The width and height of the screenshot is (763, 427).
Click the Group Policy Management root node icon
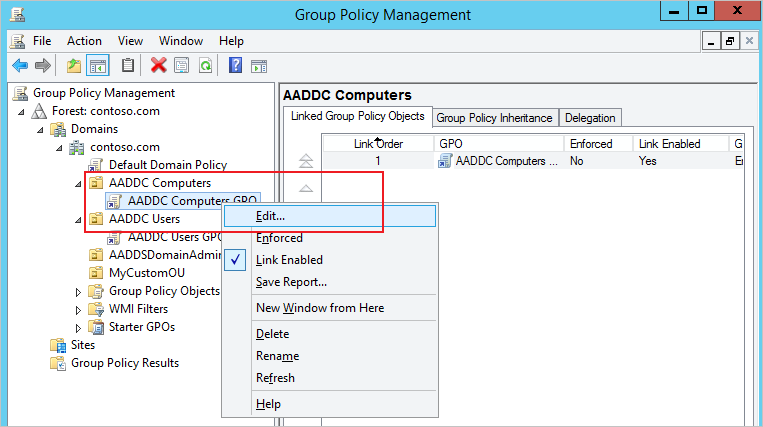pos(20,93)
